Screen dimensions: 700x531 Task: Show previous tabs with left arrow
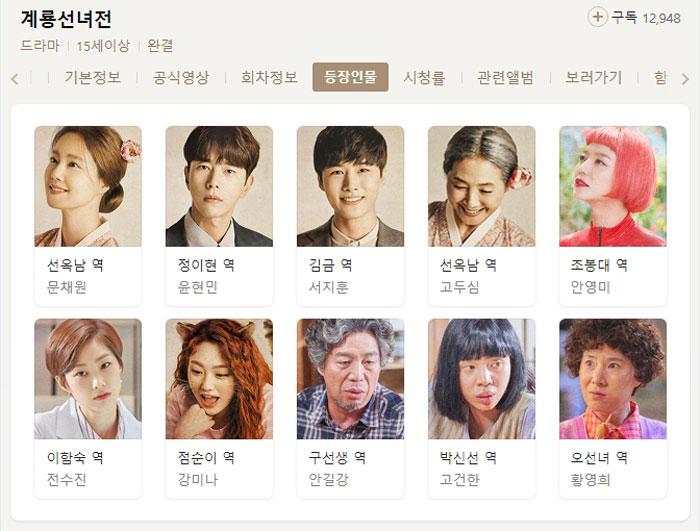(x=15, y=79)
